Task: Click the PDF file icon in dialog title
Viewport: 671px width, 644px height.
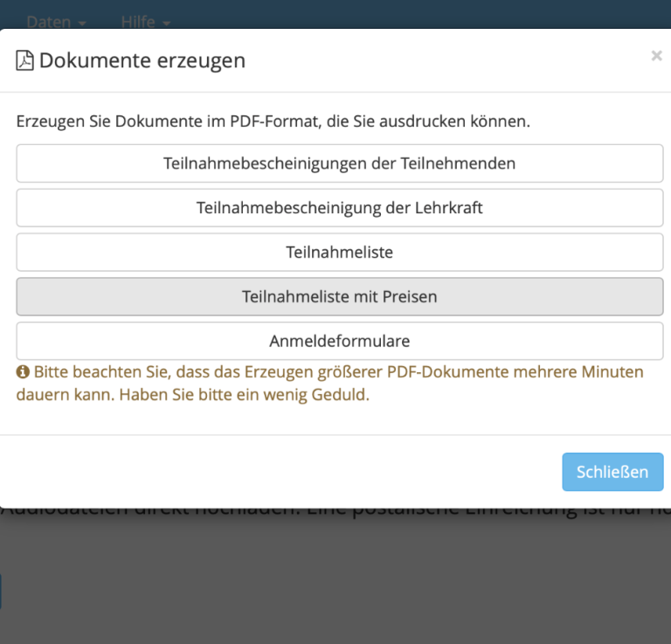Action: pos(25,60)
